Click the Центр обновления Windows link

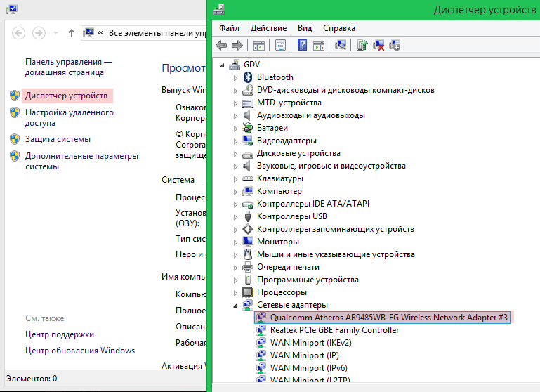tap(79, 351)
